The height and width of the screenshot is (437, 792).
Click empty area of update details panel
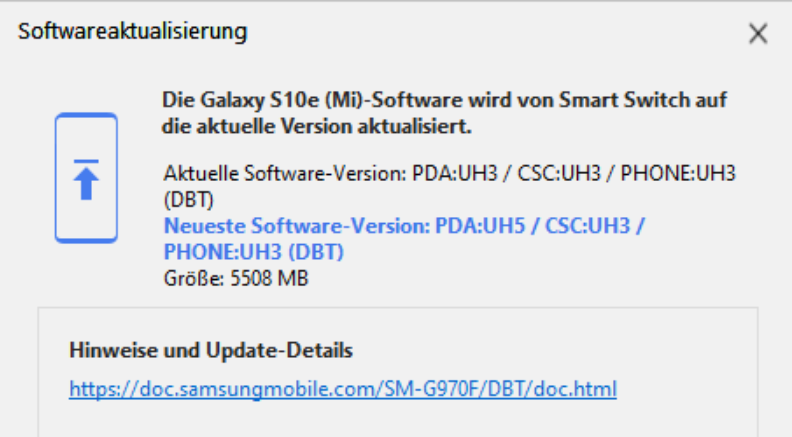[x=398, y=419]
